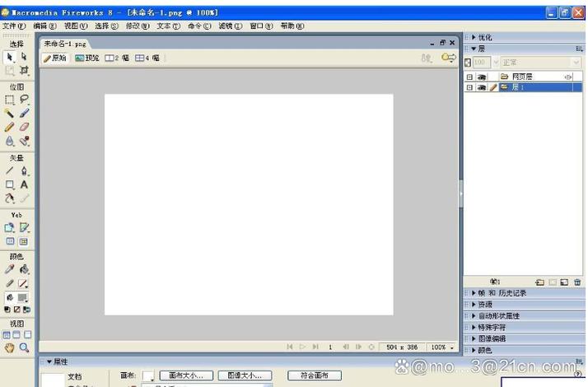This screenshot has height=387, width=588.
Task: Click the canvas color swatch
Action: pos(147,375)
